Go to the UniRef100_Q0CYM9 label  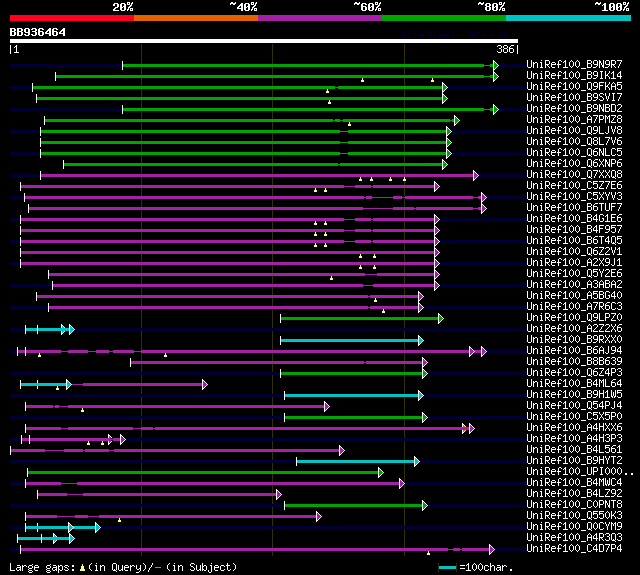(x=574, y=527)
